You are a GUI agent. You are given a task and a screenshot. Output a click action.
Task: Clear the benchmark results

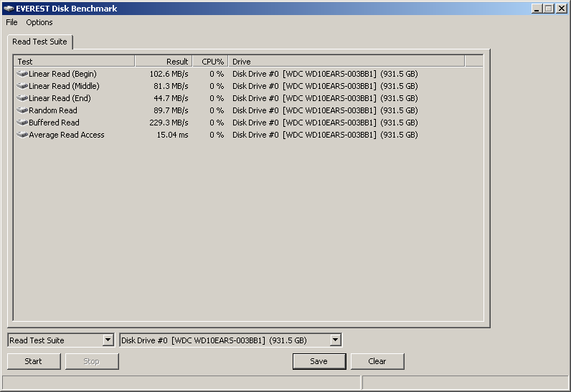(x=377, y=361)
